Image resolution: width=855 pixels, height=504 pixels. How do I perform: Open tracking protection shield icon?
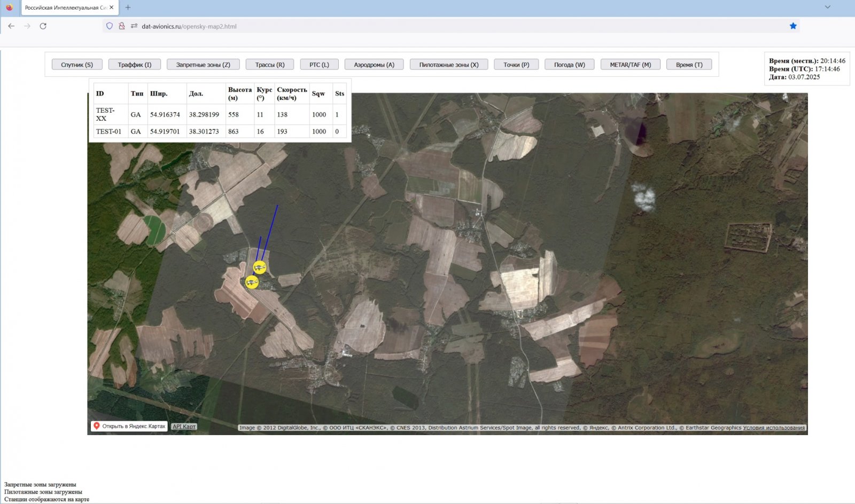click(x=110, y=26)
